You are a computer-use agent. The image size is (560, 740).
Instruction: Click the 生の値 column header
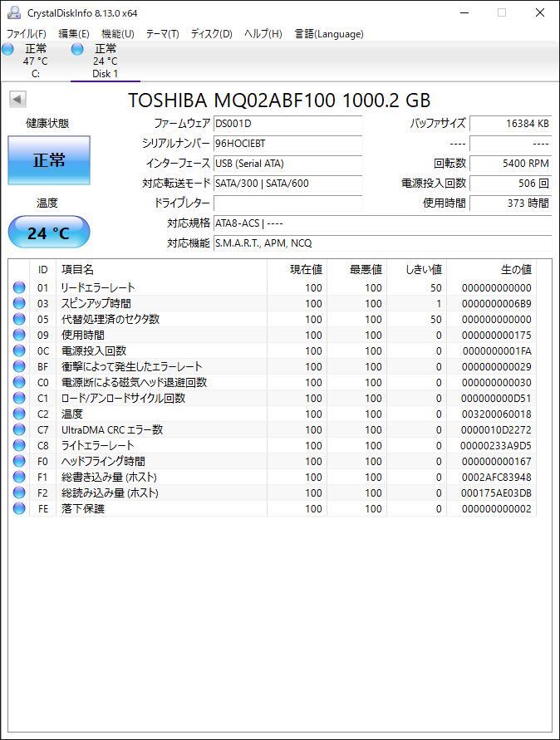point(492,269)
